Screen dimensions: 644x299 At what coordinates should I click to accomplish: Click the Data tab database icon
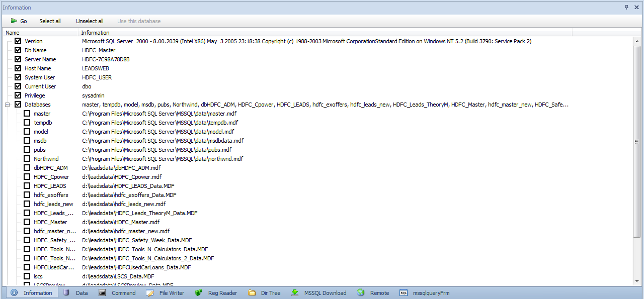pyautogui.click(x=66, y=293)
